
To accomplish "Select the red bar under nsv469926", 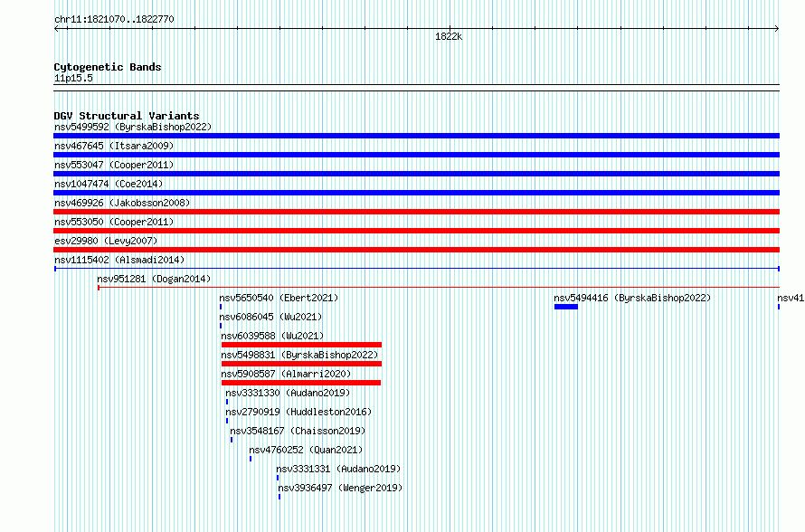I will (416, 212).
